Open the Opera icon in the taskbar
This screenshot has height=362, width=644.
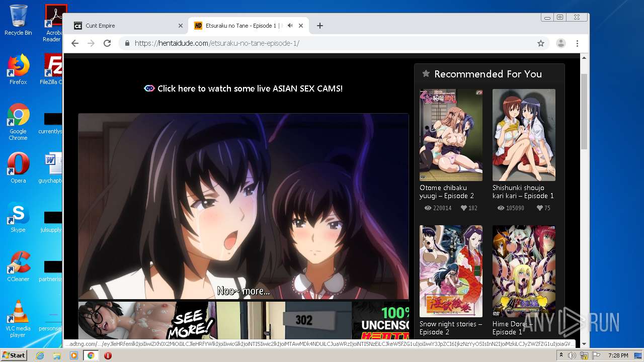tap(108, 355)
